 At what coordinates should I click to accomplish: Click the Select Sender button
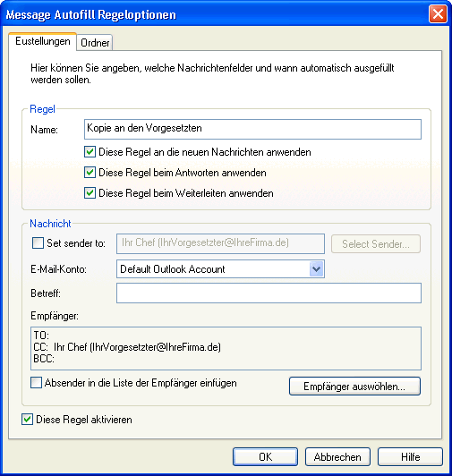[376, 243]
